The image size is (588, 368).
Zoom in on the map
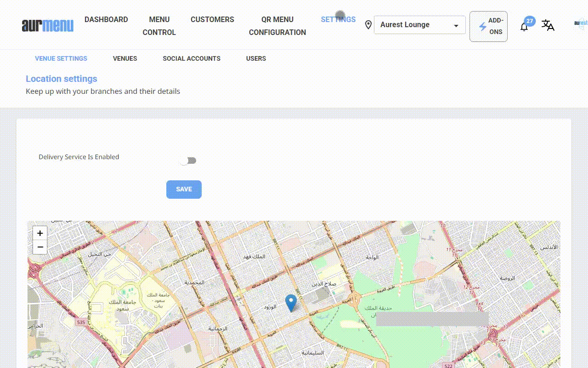coord(40,233)
